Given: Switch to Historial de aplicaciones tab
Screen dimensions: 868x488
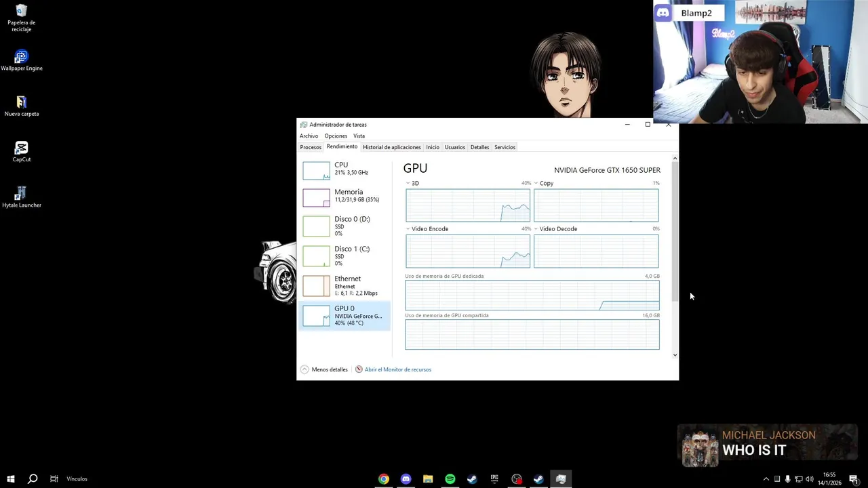Looking at the screenshot, I should pos(391,147).
